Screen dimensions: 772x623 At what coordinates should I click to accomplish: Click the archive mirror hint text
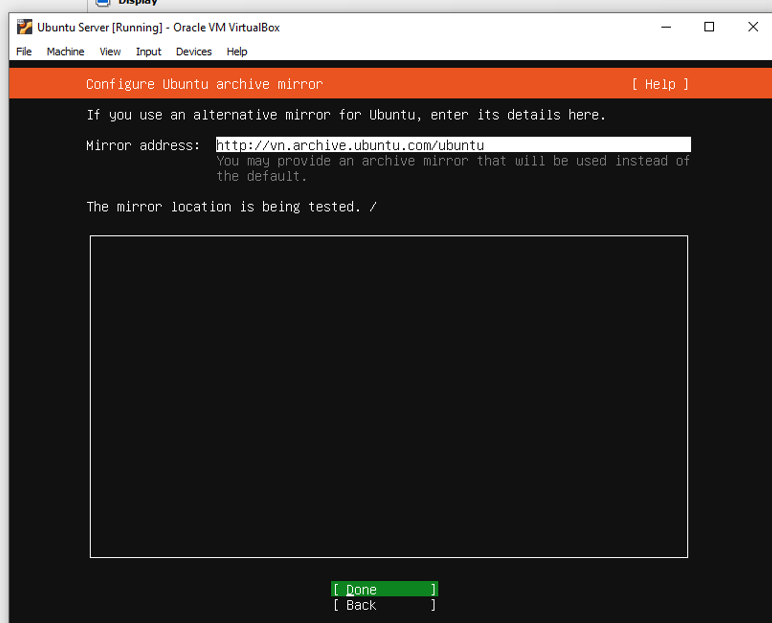[x=452, y=168]
